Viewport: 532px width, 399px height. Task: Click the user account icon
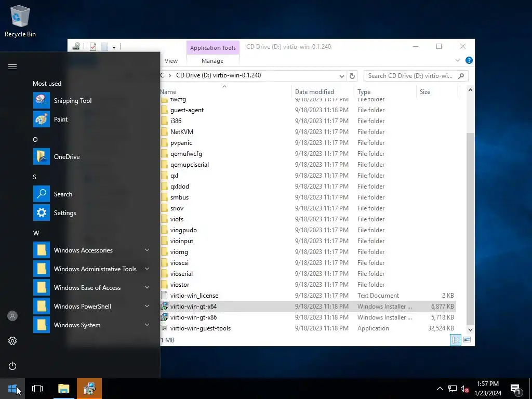coord(12,316)
